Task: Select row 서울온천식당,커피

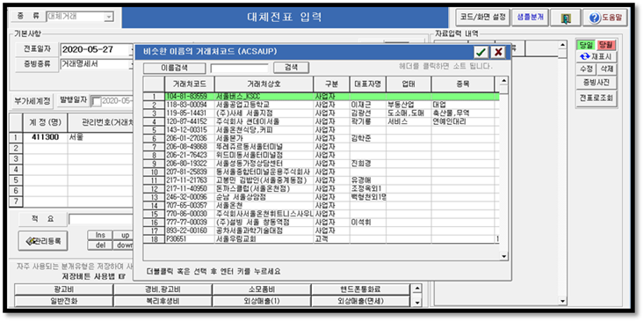Action: coord(322,129)
